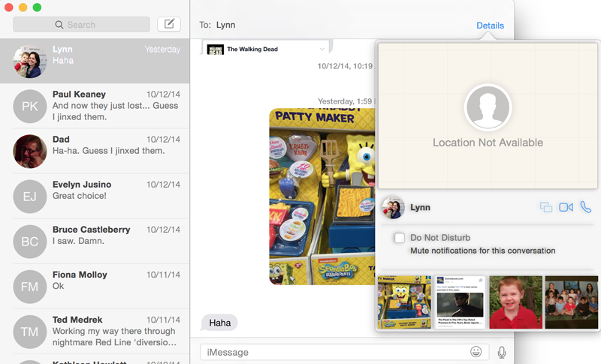Click the placeholder contact silhouette on the map
This screenshot has height=364, width=601.
488,107
